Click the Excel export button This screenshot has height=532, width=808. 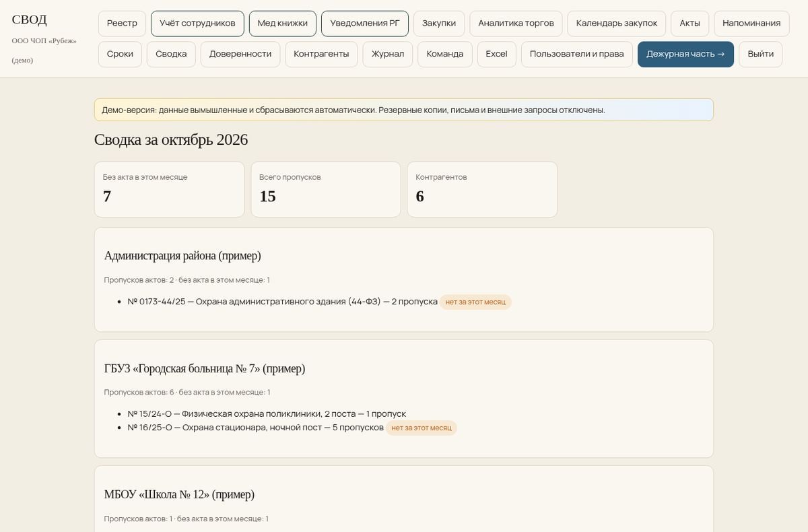[497, 54]
